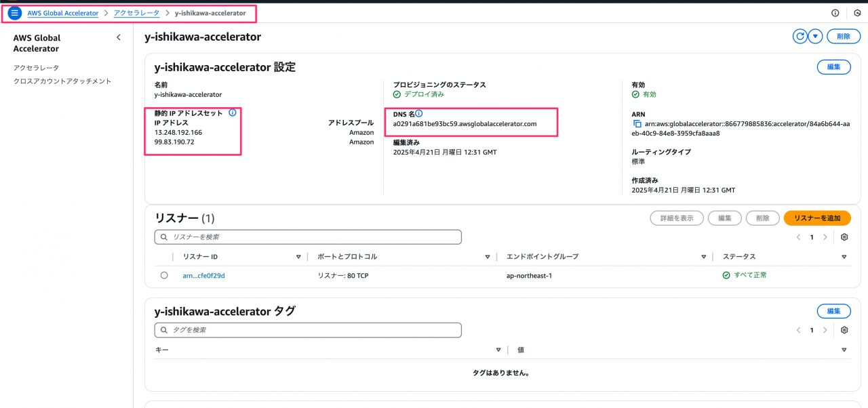Click the hexagon-shaped icon in the header bar
Viewport: 868px width, 408px height.
click(x=857, y=13)
